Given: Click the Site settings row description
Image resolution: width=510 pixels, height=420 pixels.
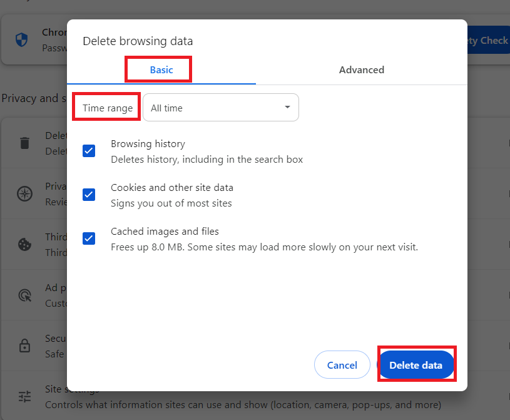Looking at the screenshot, I should tap(243, 405).
